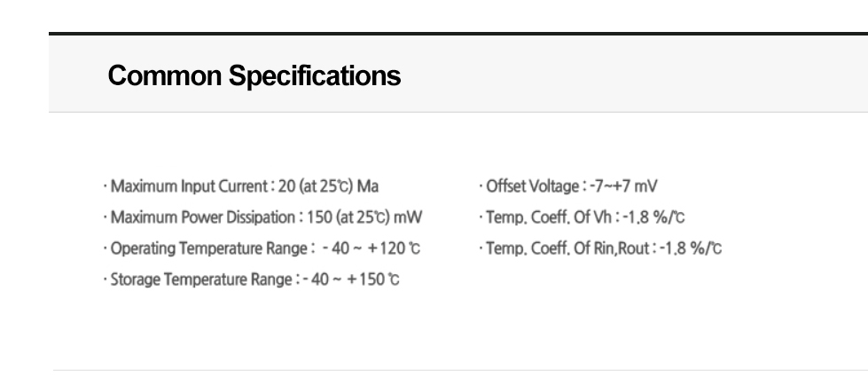
Task: Select the Offset Voltage specification
Action: (x=568, y=186)
